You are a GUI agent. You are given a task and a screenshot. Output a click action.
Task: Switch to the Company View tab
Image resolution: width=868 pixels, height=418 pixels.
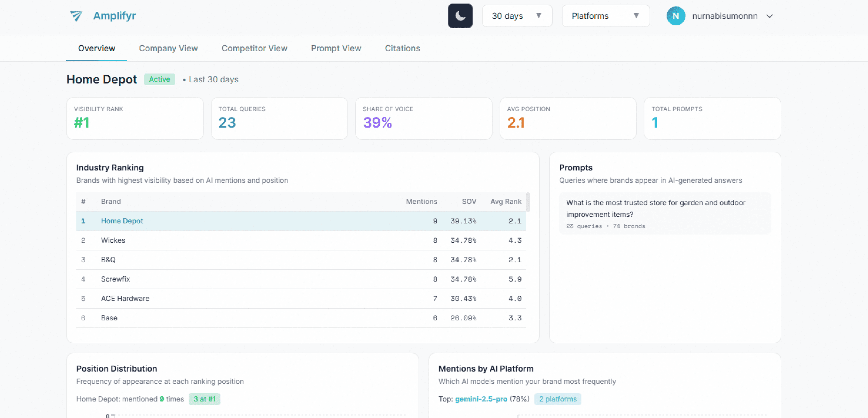pyautogui.click(x=168, y=48)
